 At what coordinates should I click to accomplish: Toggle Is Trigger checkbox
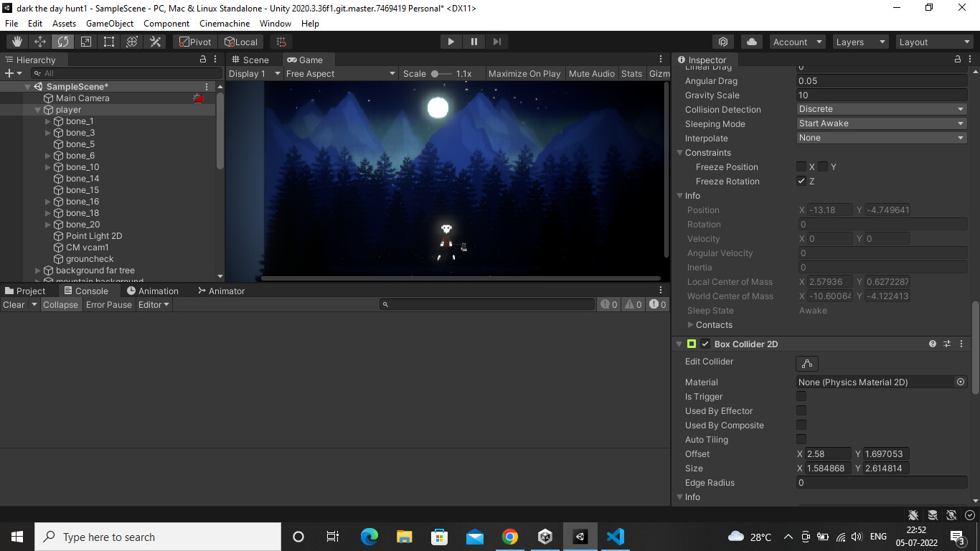[x=801, y=396]
